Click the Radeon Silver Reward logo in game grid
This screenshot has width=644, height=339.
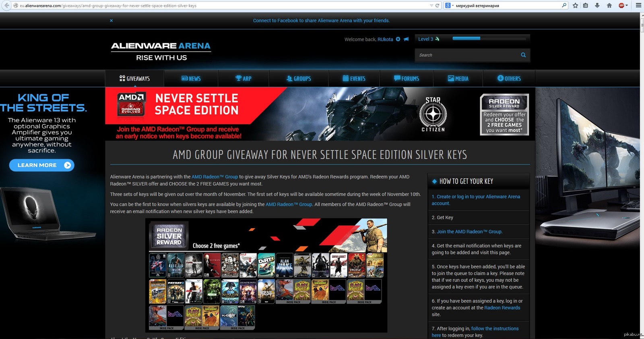(169, 236)
